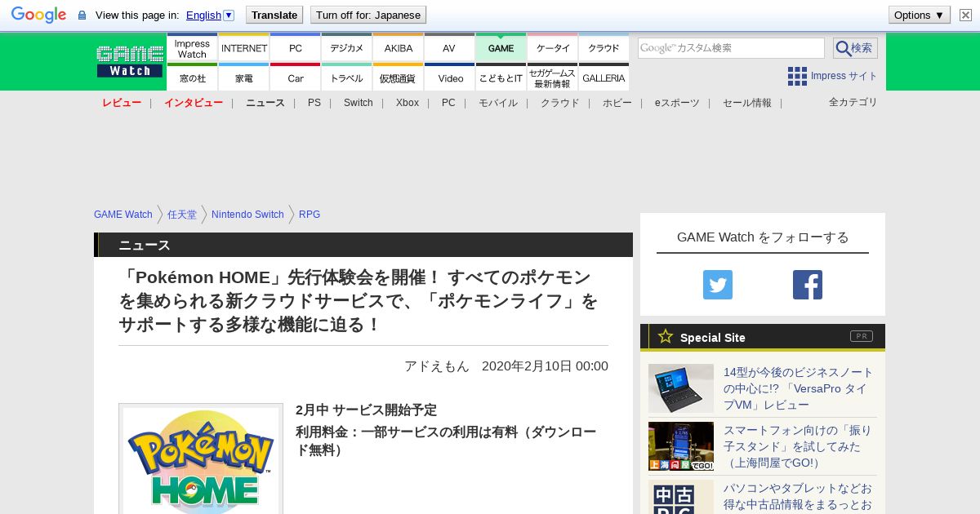This screenshot has height=514, width=980.
Task: Click the Impress sites grid icon
Action: coord(797,76)
